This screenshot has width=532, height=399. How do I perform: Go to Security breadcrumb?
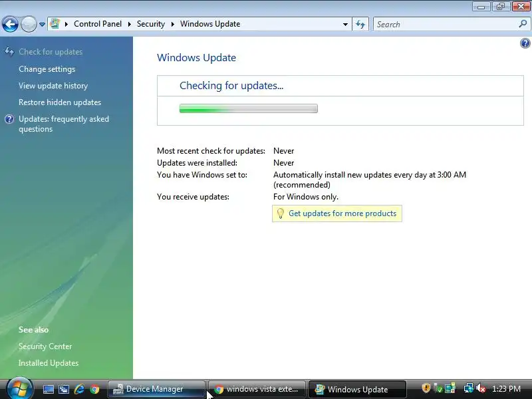click(x=151, y=24)
